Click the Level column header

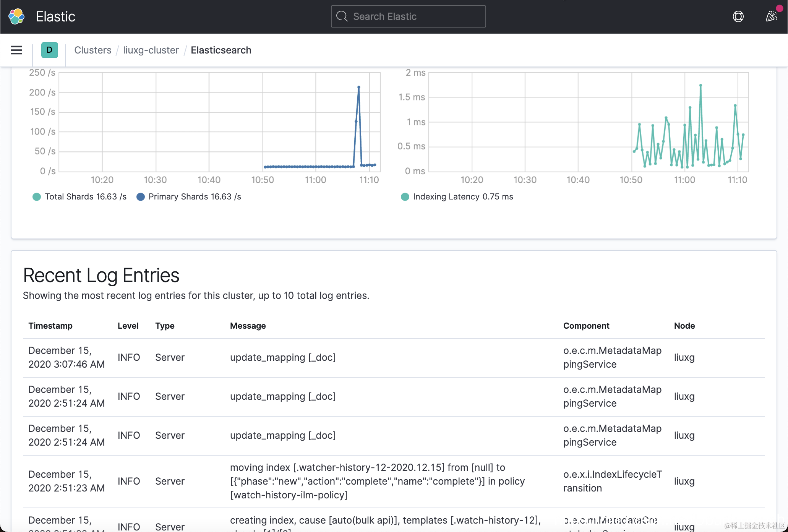[x=128, y=326]
